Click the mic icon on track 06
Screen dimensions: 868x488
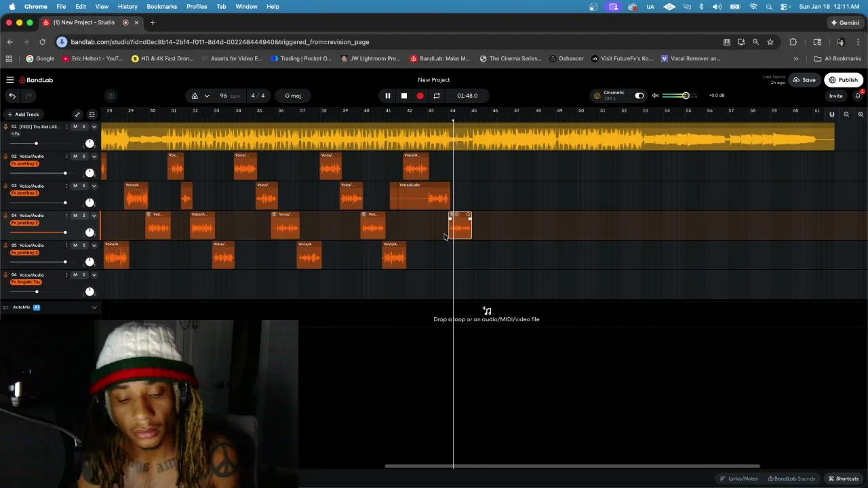pyautogui.click(x=5, y=275)
